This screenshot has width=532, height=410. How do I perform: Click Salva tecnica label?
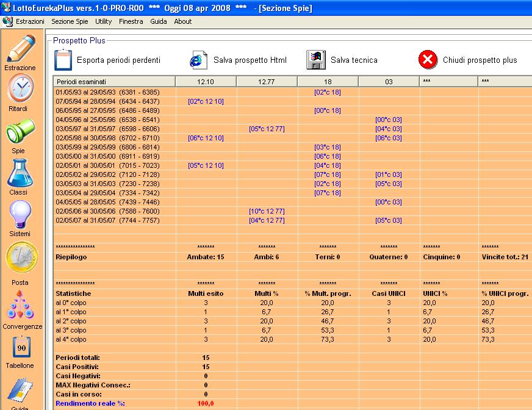click(354, 60)
